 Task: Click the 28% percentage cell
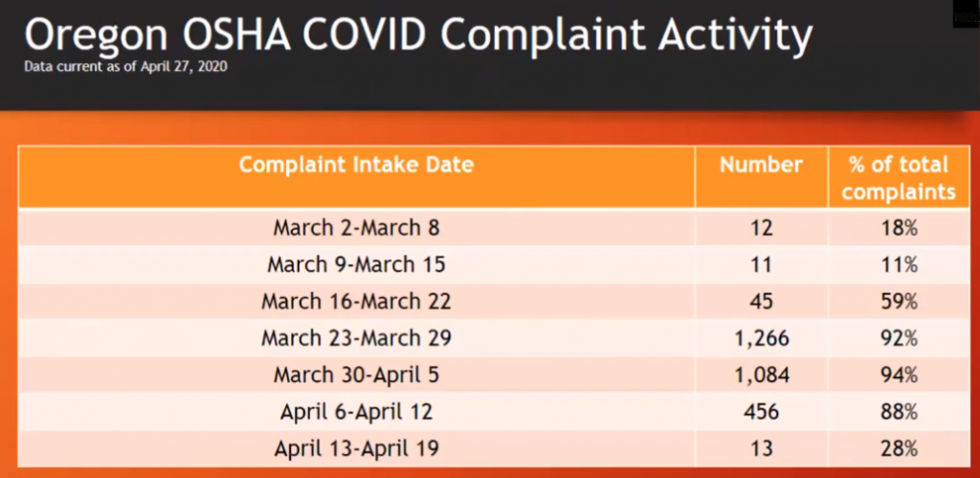(x=899, y=448)
